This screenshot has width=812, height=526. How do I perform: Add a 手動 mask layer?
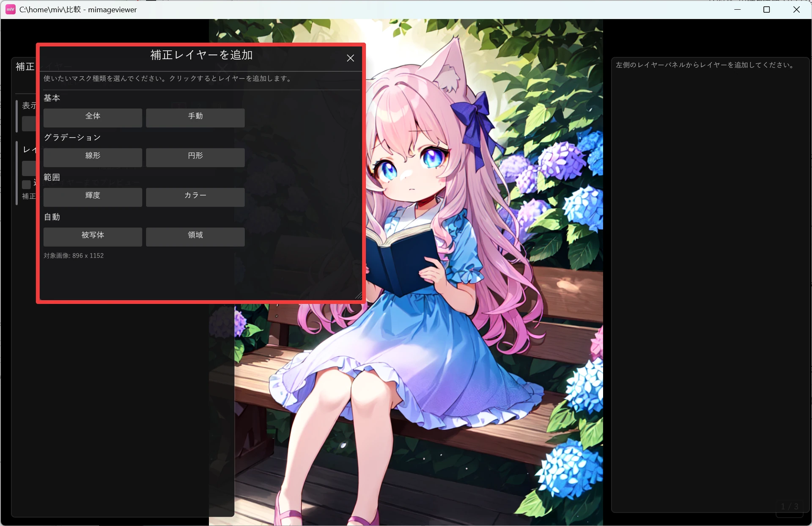click(x=195, y=117)
